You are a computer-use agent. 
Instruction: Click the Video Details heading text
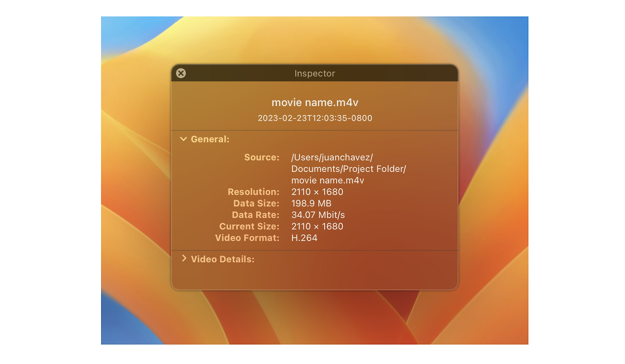223,259
